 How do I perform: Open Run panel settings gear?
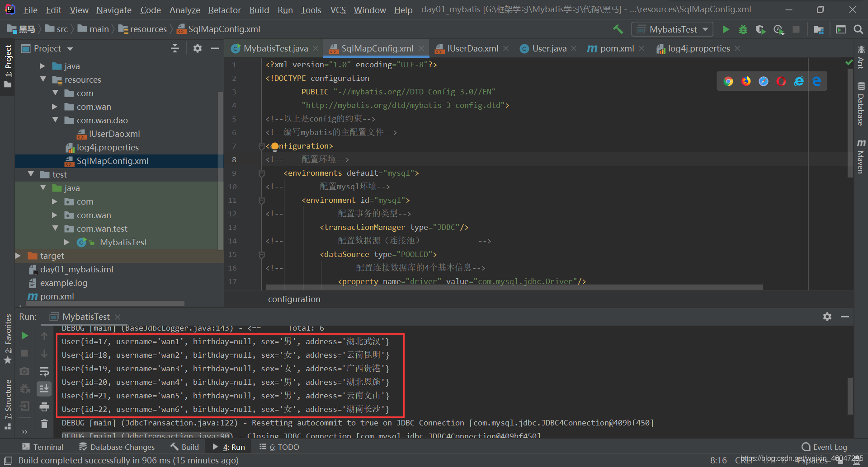pos(827,317)
